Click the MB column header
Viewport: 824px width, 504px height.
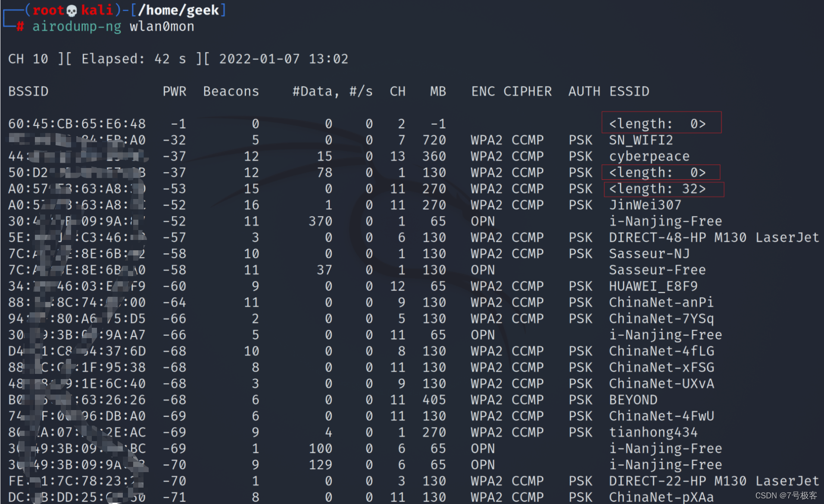pyautogui.click(x=438, y=91)
